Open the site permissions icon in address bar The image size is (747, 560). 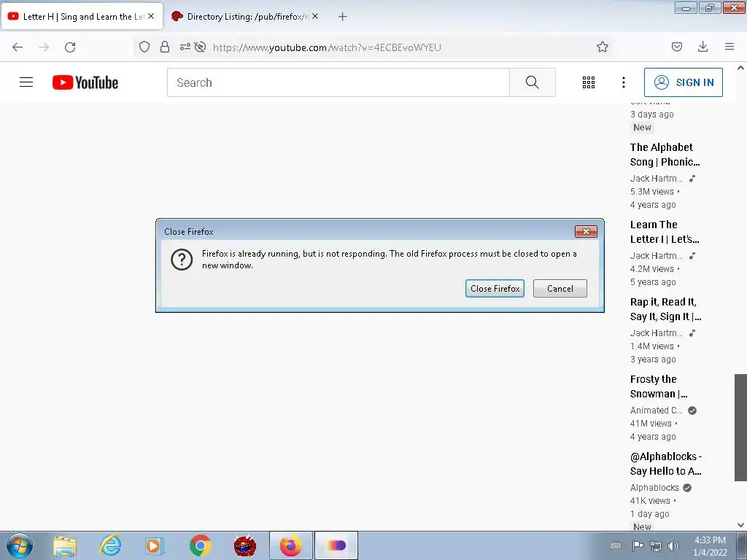pos(185,47)
